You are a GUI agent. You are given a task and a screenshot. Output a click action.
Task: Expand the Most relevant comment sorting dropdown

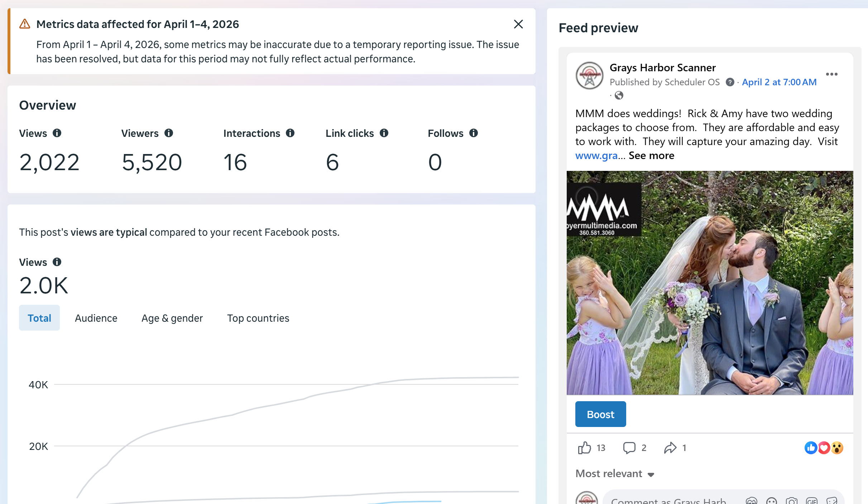[x=615, y=474]
